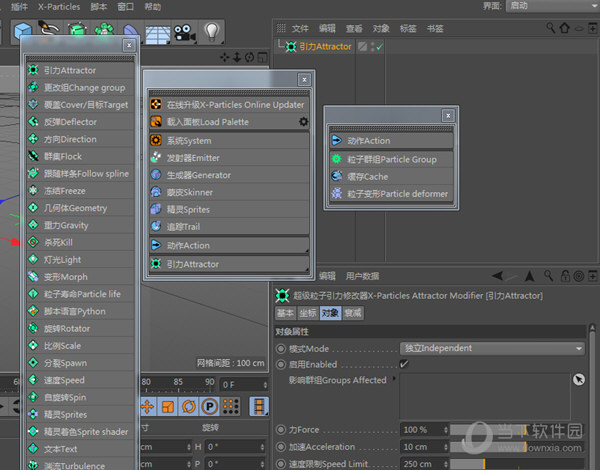Open the X-Particles menu

pos(59,7)
